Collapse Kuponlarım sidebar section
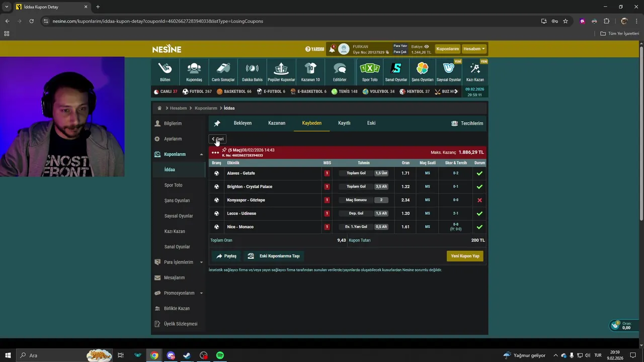Viewport: 644px width, 362px height. point(201,154)
